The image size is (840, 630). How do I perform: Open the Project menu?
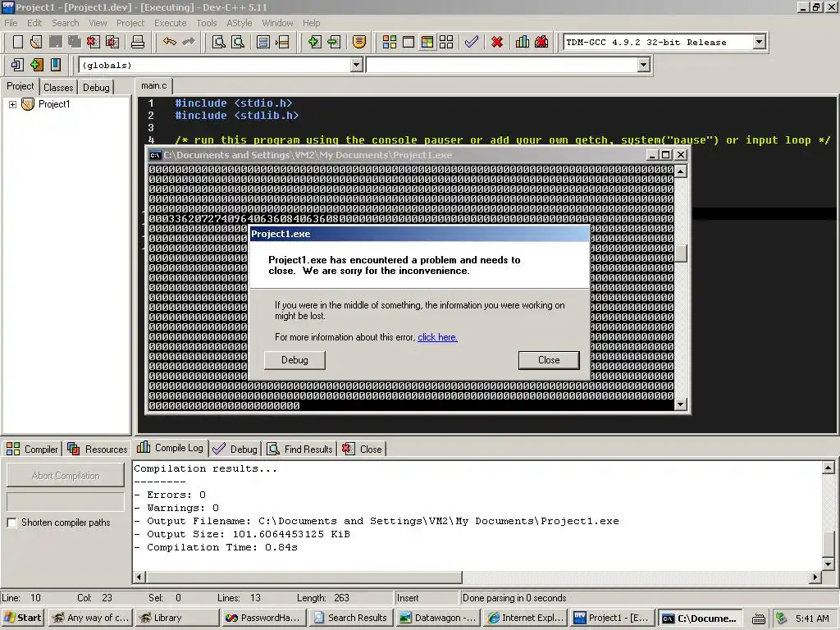point(130,23)
